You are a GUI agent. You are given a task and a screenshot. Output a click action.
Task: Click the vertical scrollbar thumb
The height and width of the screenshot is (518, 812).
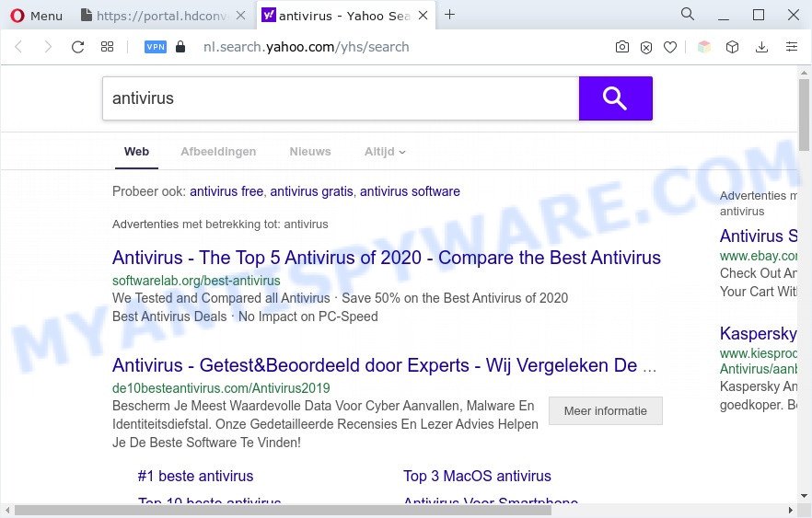(804, 114)
